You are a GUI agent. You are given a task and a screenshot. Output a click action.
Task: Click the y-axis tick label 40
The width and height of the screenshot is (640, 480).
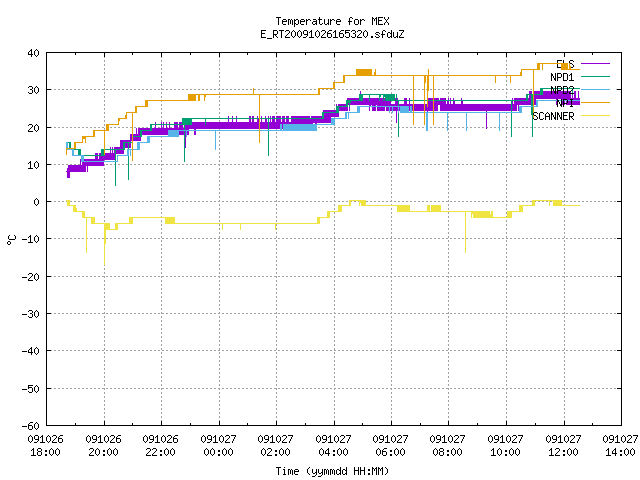33,53
